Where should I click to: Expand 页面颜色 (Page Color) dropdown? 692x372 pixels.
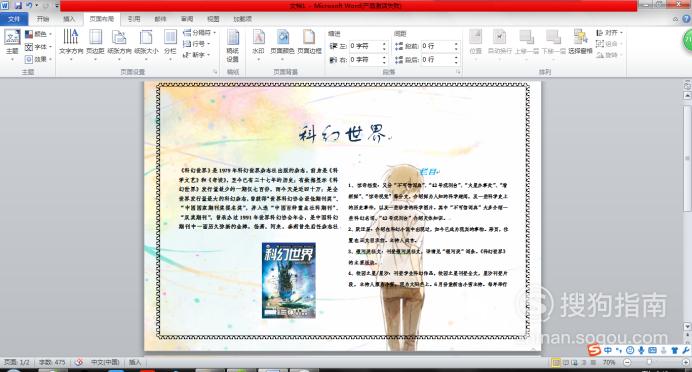pyautogui.click(x=282, y=43)
